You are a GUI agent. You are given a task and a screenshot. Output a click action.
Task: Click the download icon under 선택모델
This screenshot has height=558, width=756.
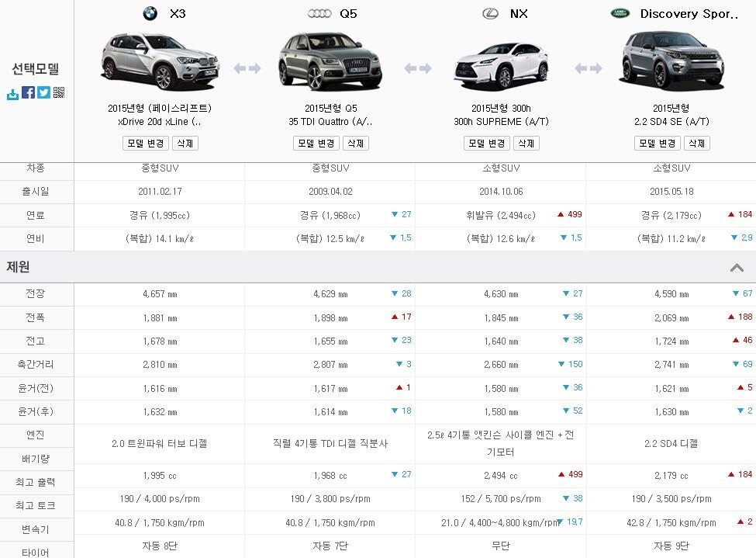pos(12,93)
